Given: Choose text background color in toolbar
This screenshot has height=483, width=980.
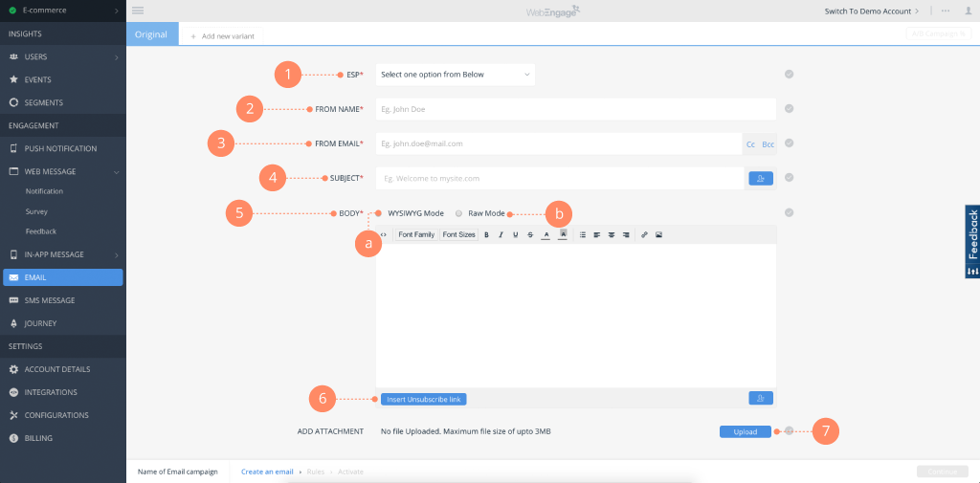Looking at the screenshot, I should pos(563,235).
